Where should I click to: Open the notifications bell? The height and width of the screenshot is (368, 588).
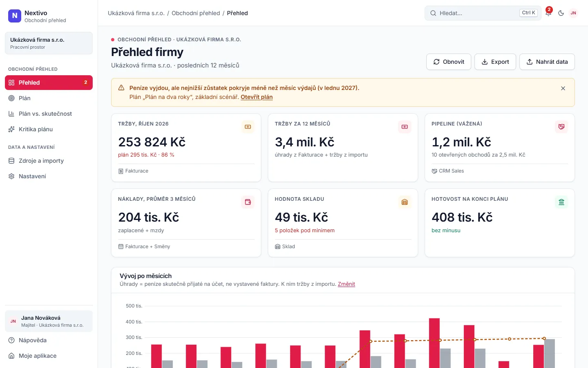(548, 13)
